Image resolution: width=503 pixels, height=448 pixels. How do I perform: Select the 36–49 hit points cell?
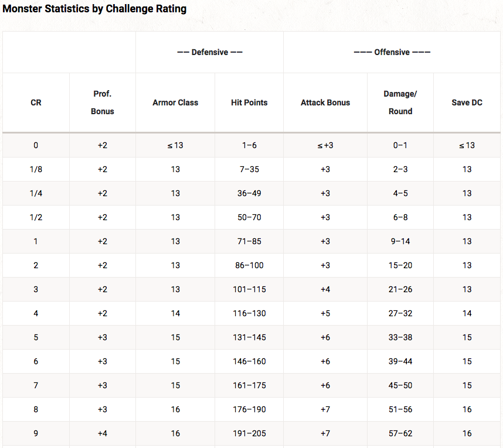click(x=249, y=193)
